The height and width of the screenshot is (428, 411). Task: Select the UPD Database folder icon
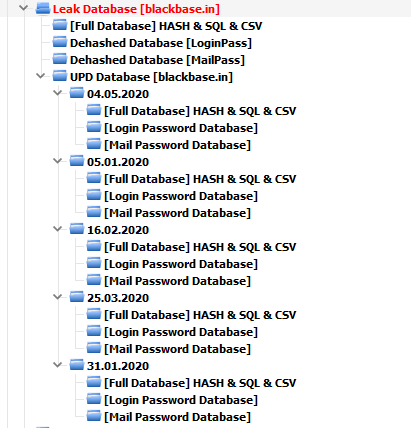60,76
